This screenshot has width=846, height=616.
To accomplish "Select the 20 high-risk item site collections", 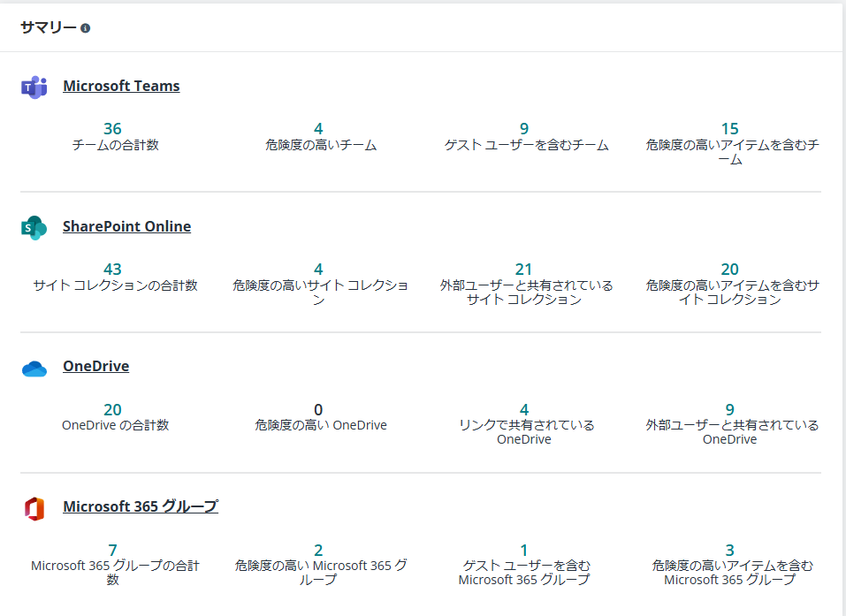I will point(729,270).
